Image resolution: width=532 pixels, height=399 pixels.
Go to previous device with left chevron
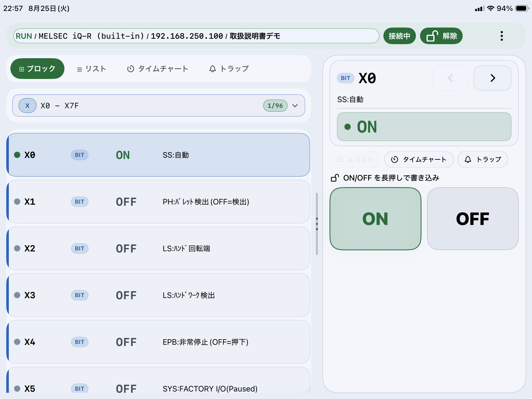[x=451, y=78]
